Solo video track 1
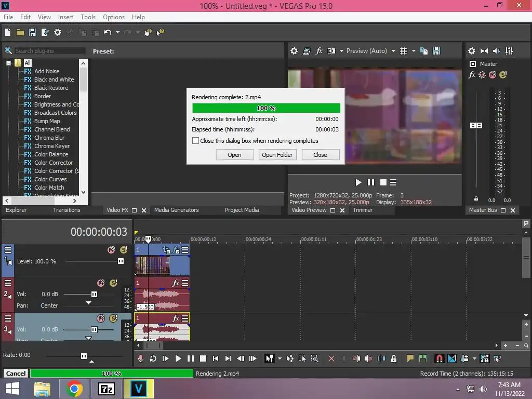This screenshot has width=532, height=399. [x=124, y=250]
